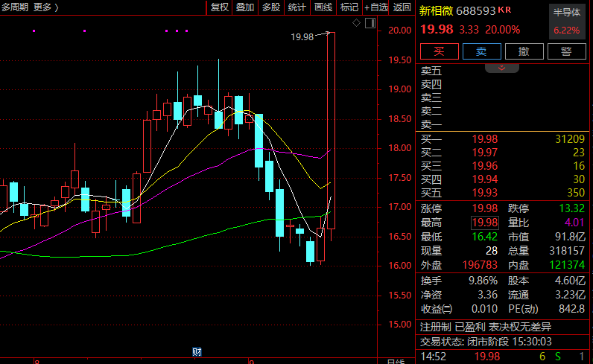593x364 pixels.
Task: Click the 标记 mark tool
Action: pos(349,7)
